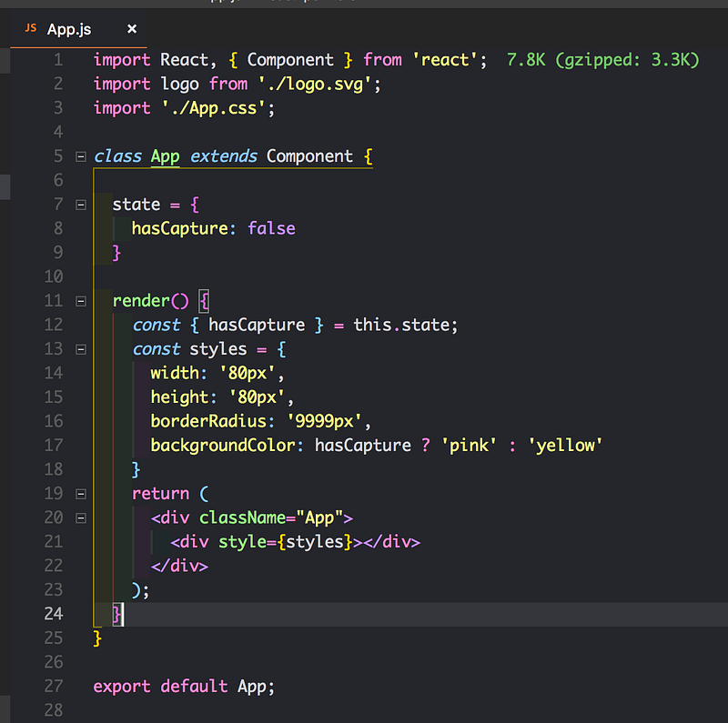Click 'Component' in the line 1 import braces

point(290,60)
